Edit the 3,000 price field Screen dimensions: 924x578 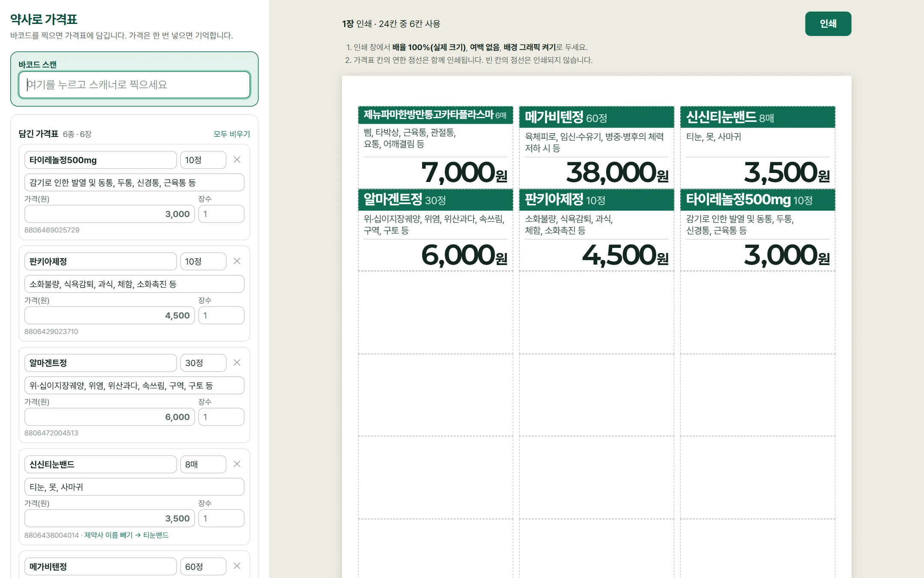[x=110, y=214]
